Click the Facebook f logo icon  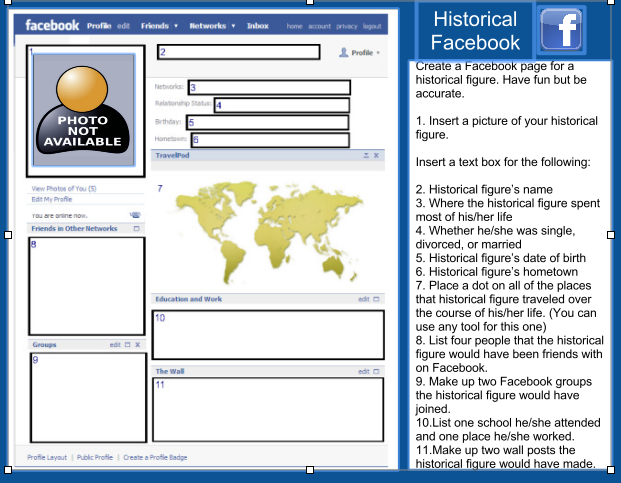tap(561, 30)
